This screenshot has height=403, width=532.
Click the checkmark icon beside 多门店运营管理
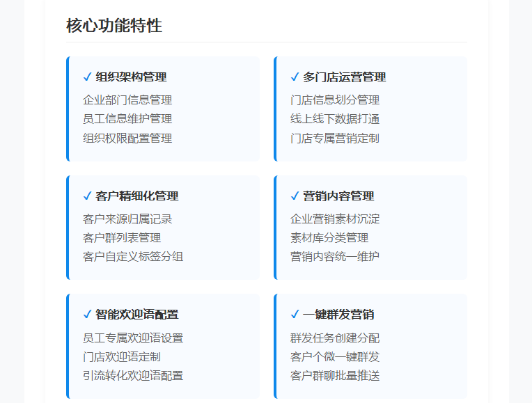[295, 77]
